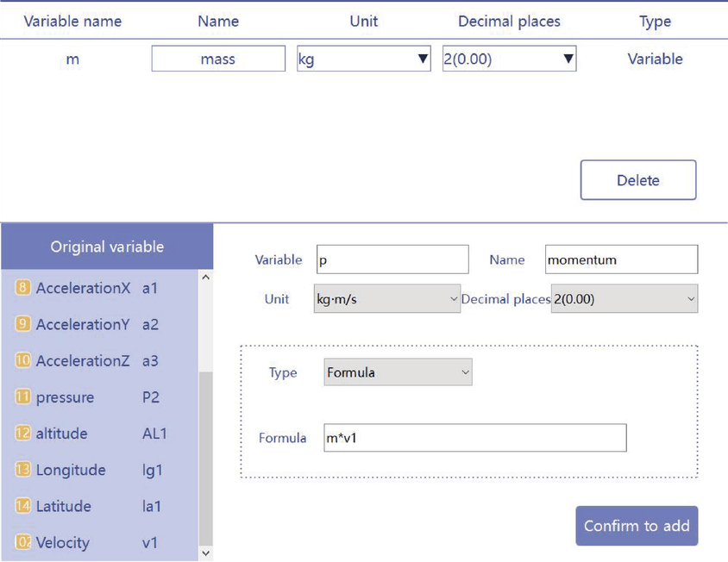Click the Name field containing momentum
This screenshot has height=562, width=728.
point(621,259)
